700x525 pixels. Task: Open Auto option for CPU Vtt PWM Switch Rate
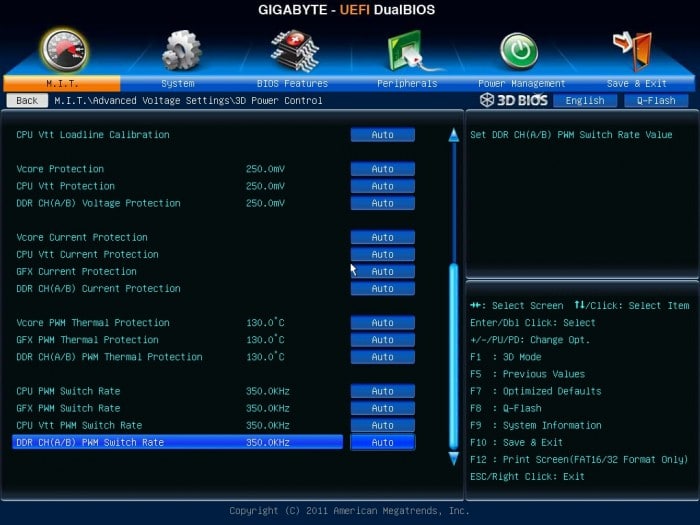click(383, 425)
